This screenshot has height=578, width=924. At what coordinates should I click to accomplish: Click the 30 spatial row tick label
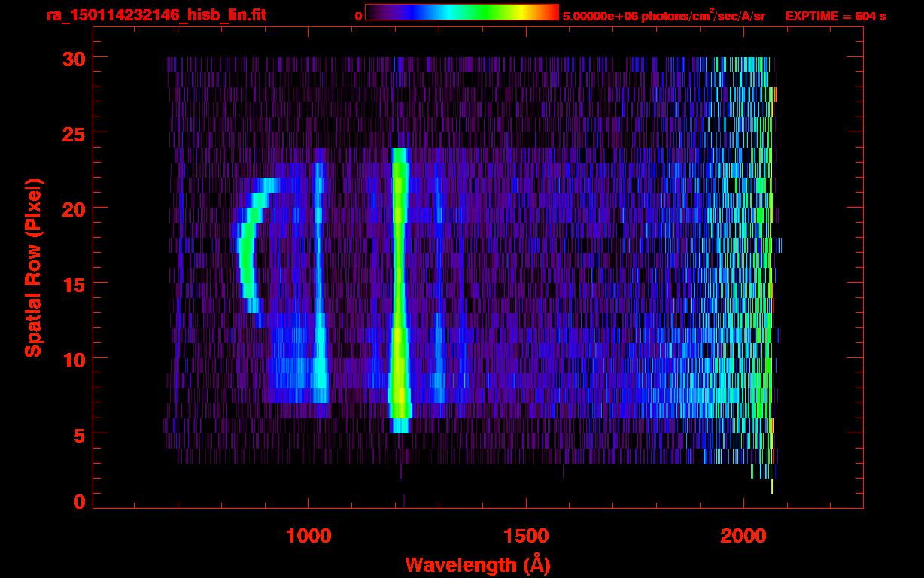[74, 58]
